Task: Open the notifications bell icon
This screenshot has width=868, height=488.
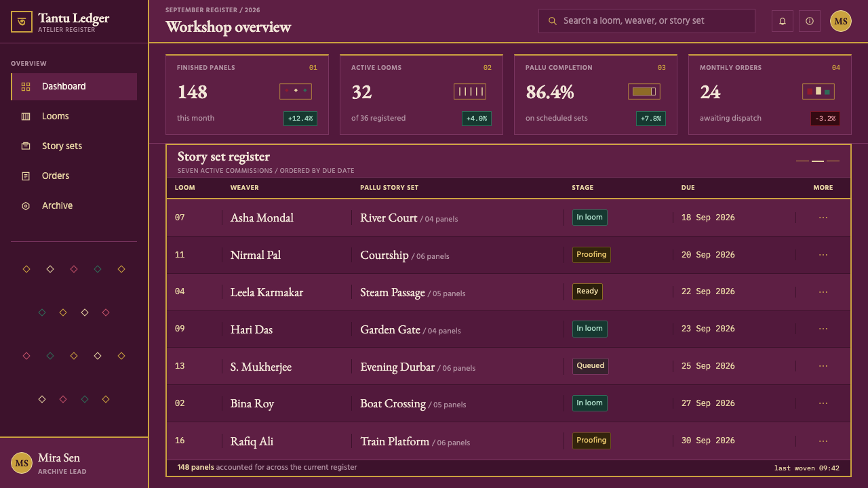Action: pyautogui.click(x=783, y=21)
